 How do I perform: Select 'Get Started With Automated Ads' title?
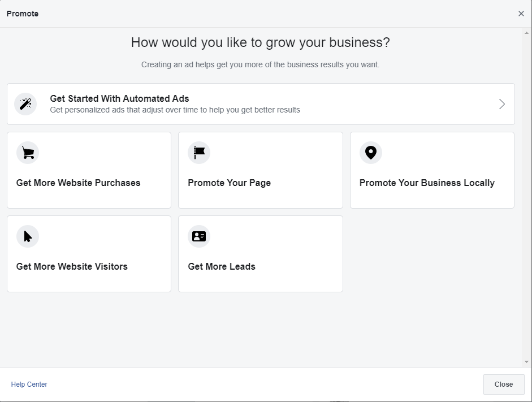point(119,98)
